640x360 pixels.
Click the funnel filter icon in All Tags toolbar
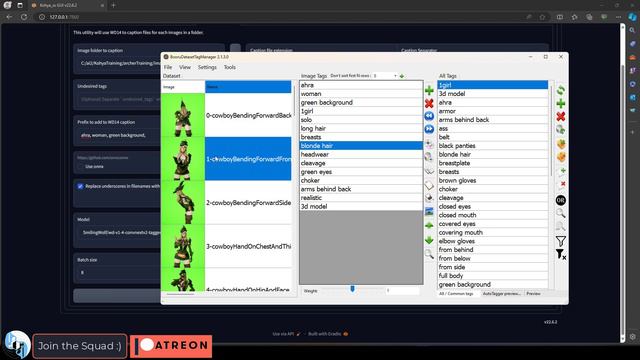[x=561, y=241]
